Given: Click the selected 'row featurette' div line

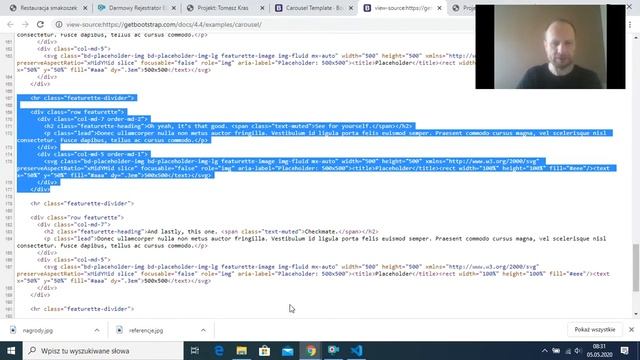Looking at the screenshot, I should [77, 112].
